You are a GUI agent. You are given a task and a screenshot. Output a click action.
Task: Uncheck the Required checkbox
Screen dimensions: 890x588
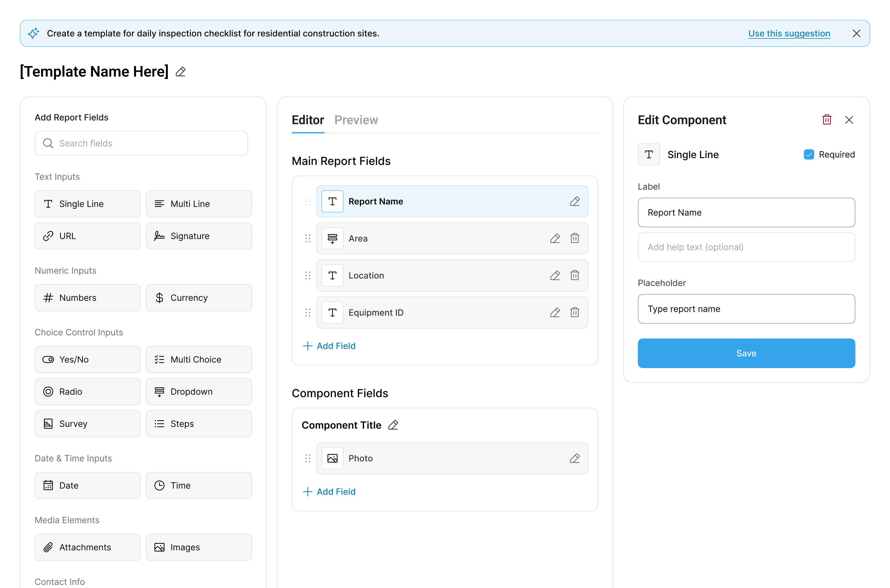(809, 154)
